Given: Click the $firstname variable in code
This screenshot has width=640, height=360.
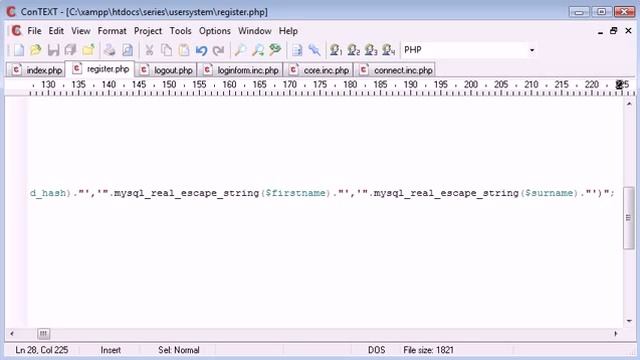Looking at the screenshot, I should point(295,193).
